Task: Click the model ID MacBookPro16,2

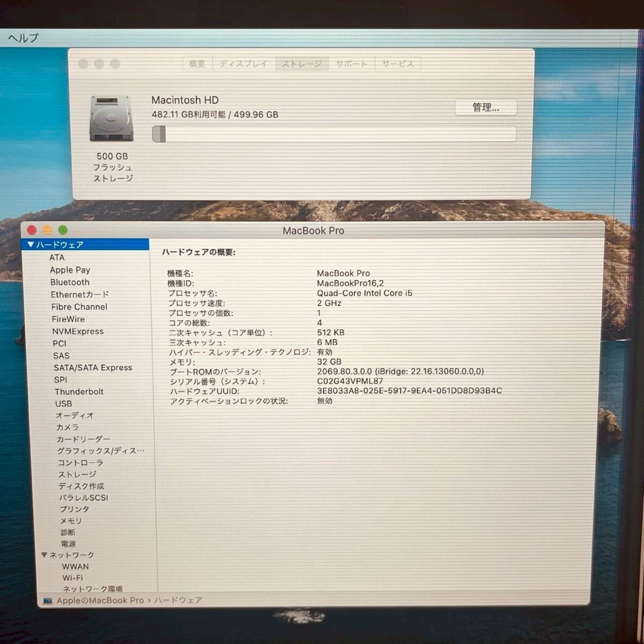Action: click(350, 283)
